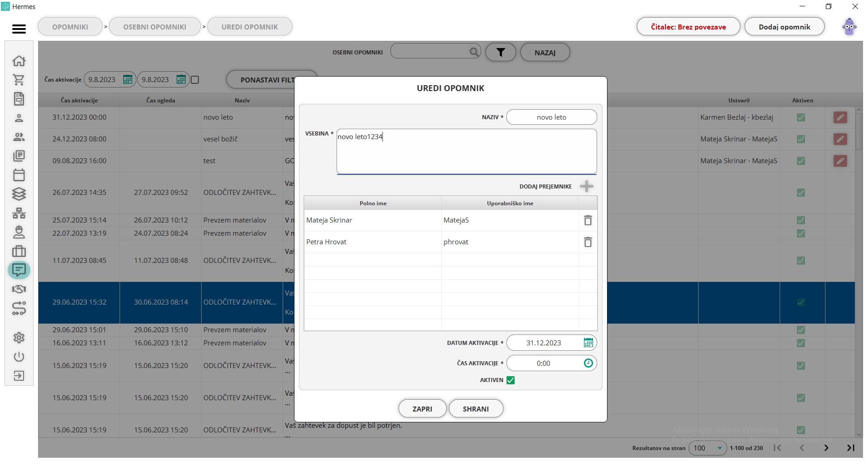Click the search magnifier icon
This screenshot has width=868, height=465.
(474, 52)
